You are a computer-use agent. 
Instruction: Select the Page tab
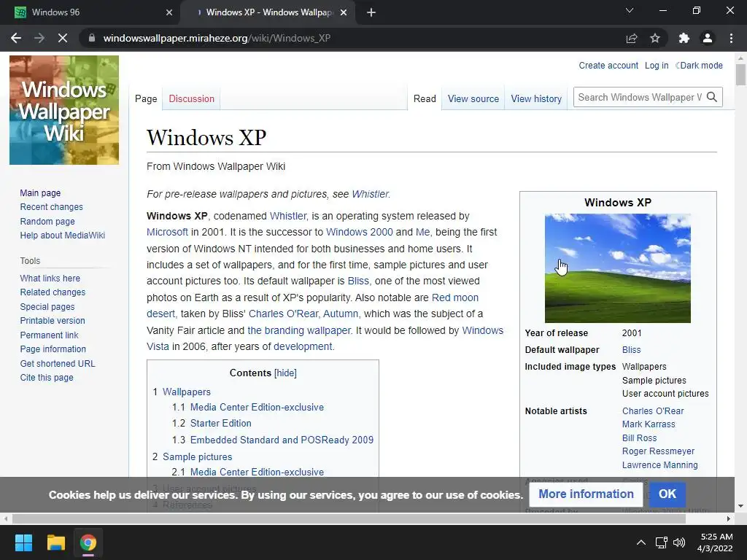point(146,98)
